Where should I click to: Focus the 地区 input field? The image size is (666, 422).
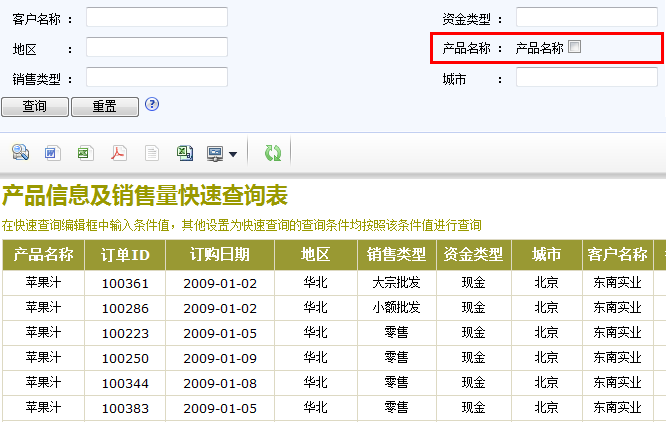point(156,47)
